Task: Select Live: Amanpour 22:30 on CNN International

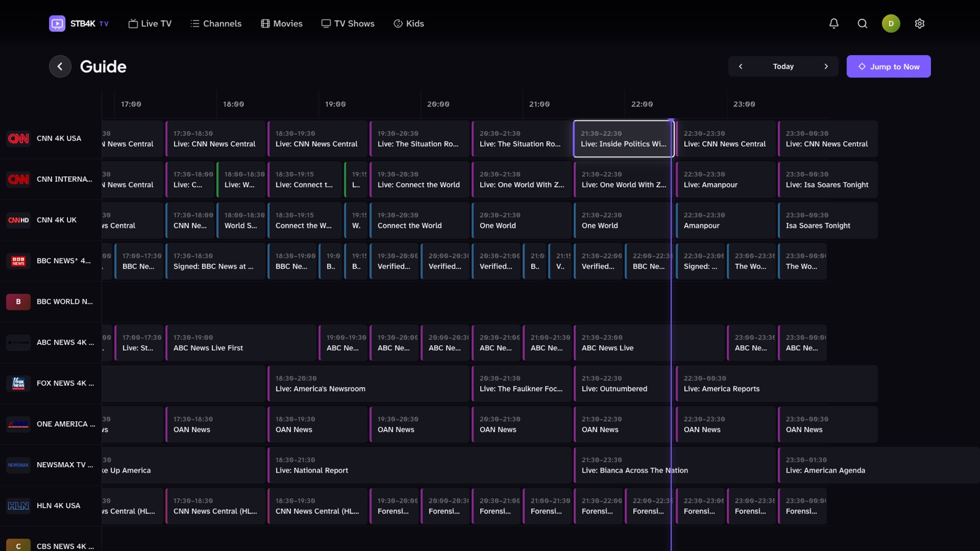Action: 725,179
